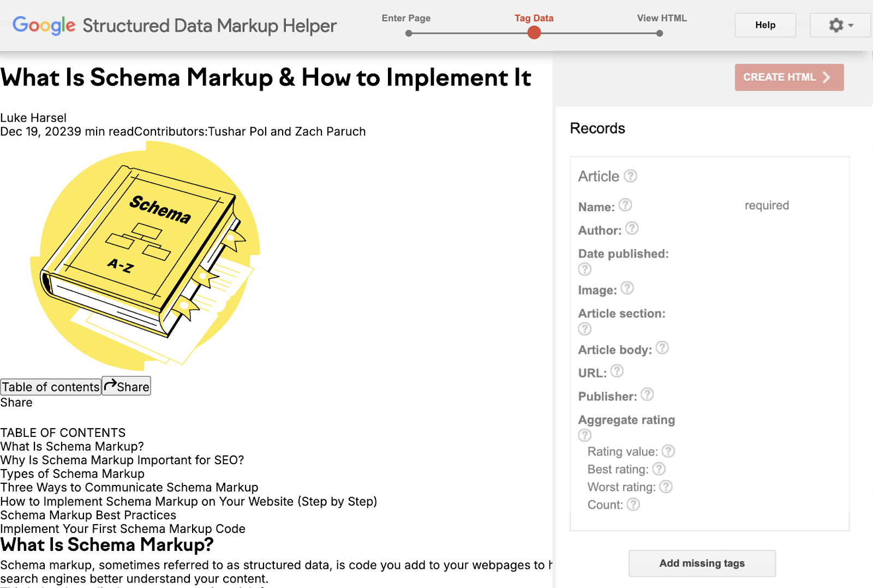Open help tooltip for Image field
This screenshot has height=588, width=873.
[x=627, y=288]
